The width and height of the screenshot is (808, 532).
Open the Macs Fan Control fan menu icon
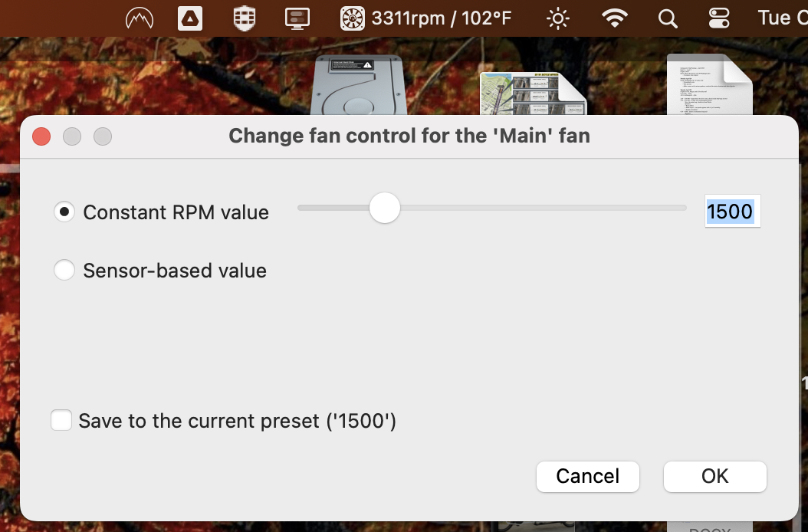[x=351, y=18]
